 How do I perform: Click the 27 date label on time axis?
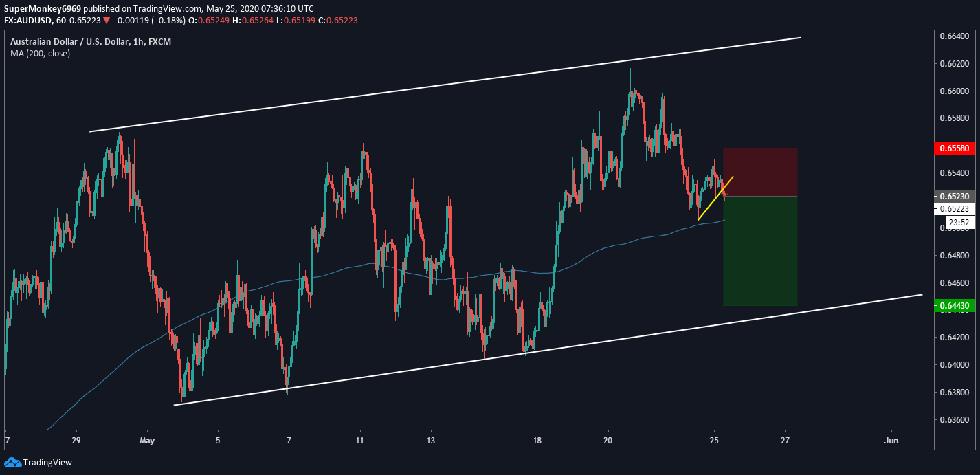click(785, 440)
